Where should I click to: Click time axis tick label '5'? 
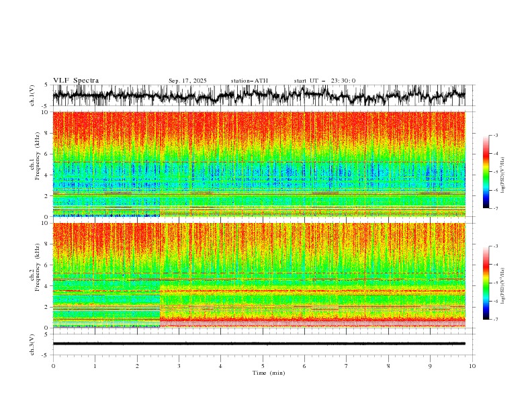coord(263,366)
